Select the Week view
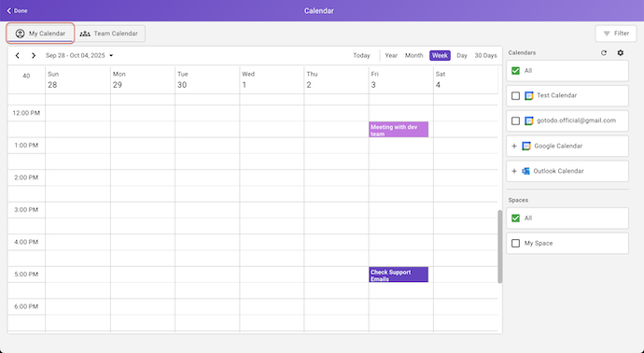 point(440,55)
